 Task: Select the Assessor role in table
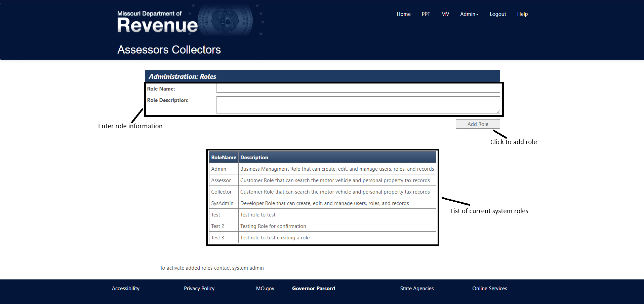[221, 180]
